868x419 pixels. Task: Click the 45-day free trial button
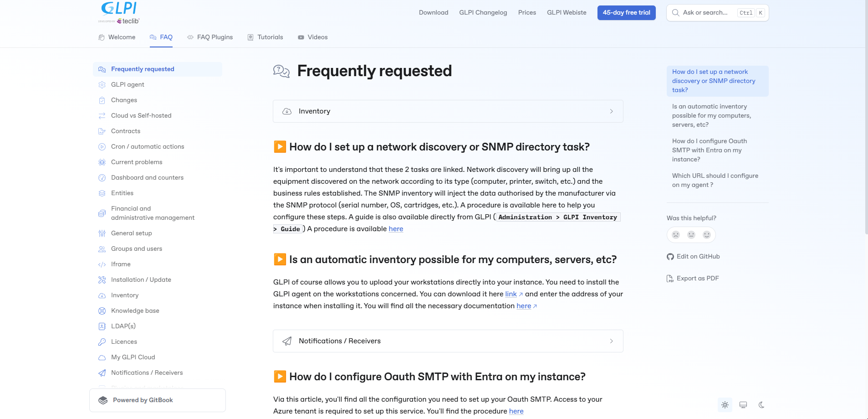coord(627,13)
